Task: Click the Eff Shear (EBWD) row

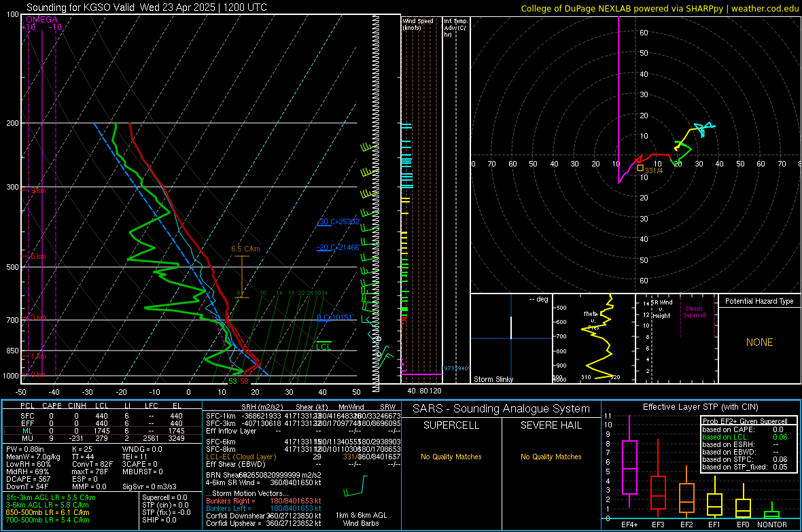Action: click(303, 464)
